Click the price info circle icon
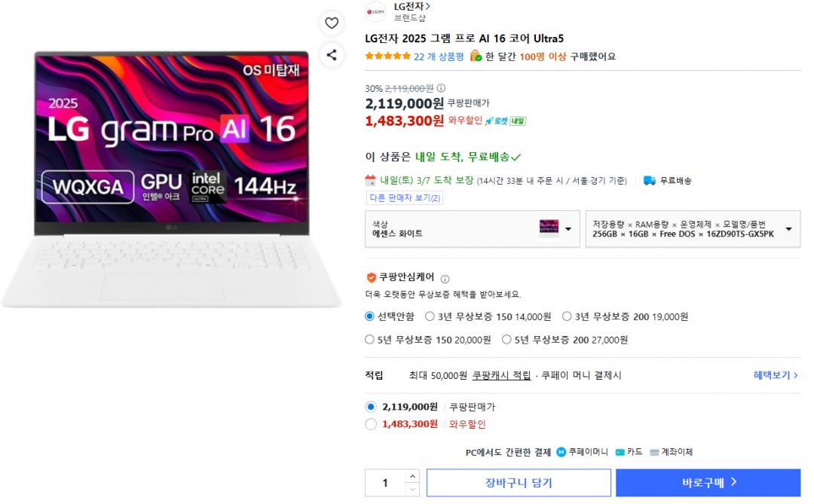This screenshot has height=504, width=814. pyautogui.click(x=442, y=88)
